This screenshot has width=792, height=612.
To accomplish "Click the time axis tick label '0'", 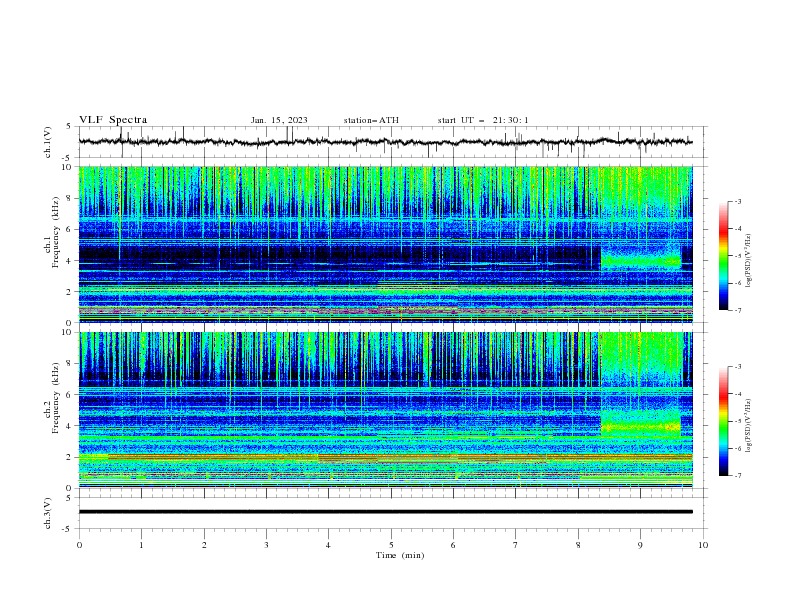I will [79, 545].
